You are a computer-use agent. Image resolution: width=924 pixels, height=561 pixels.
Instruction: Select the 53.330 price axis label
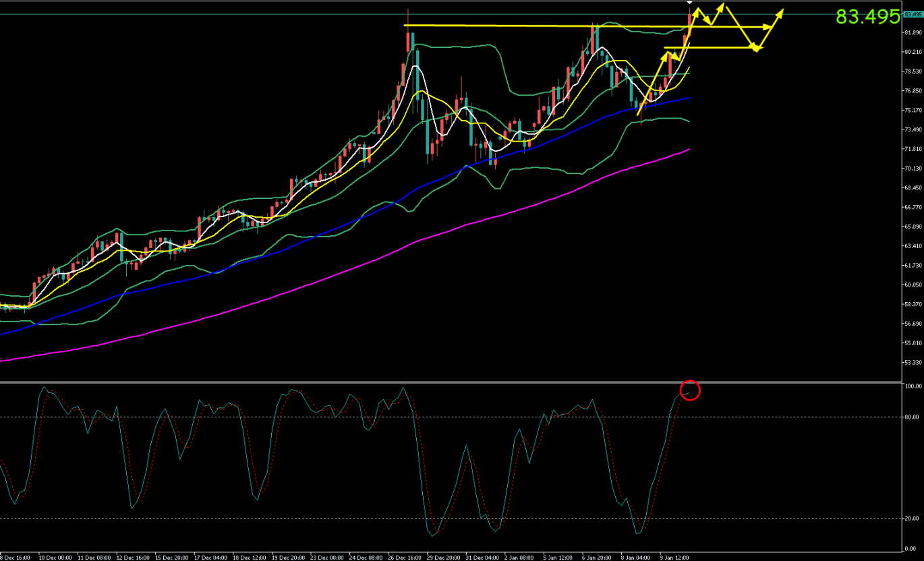pos(913,363)
